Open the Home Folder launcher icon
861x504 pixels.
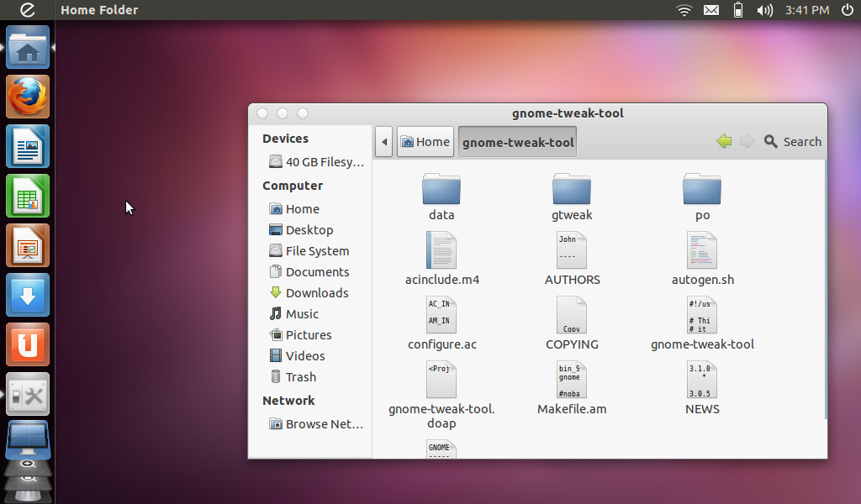(x=28, y=48)
